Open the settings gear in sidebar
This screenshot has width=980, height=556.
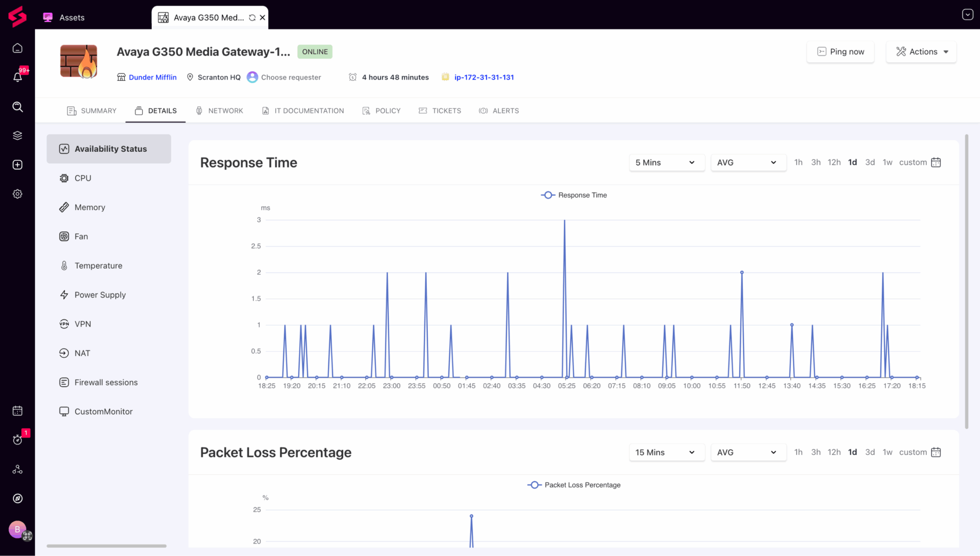coord(18,194)
